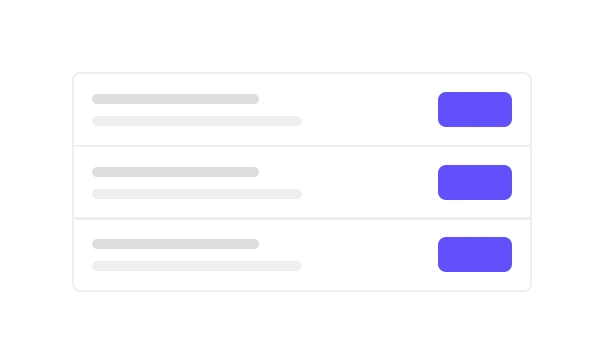Click the thicker divider above the third row
Viewport: 604px width, 364px height.
coord(302,218)
